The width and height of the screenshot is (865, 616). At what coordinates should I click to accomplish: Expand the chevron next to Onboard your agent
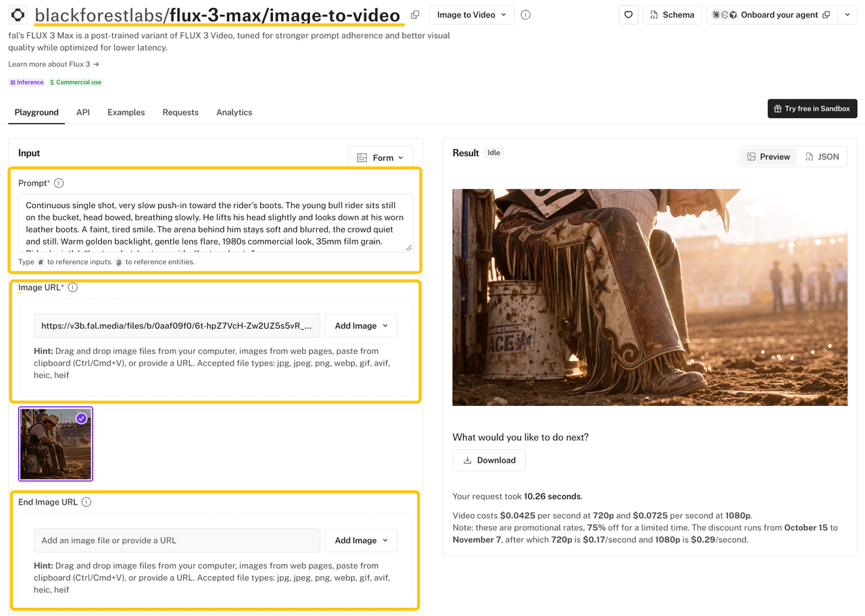click(x=847, y=15)
